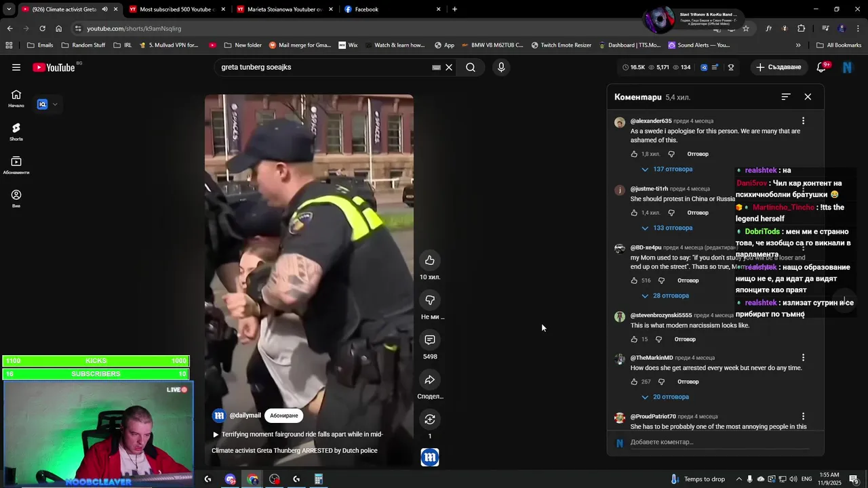Screen dimensions: 868x488
Task: Open the @dailymail channel link
Action: 245,415
